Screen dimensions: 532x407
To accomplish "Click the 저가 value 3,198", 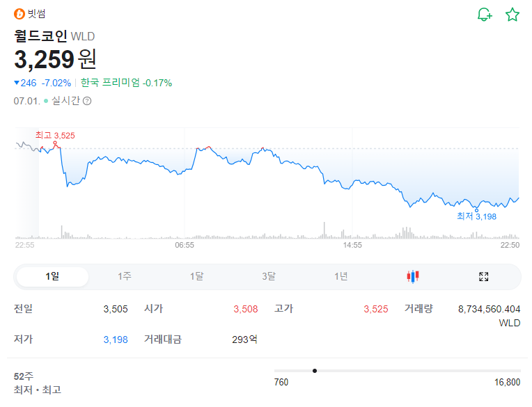I will coord(116,340).
